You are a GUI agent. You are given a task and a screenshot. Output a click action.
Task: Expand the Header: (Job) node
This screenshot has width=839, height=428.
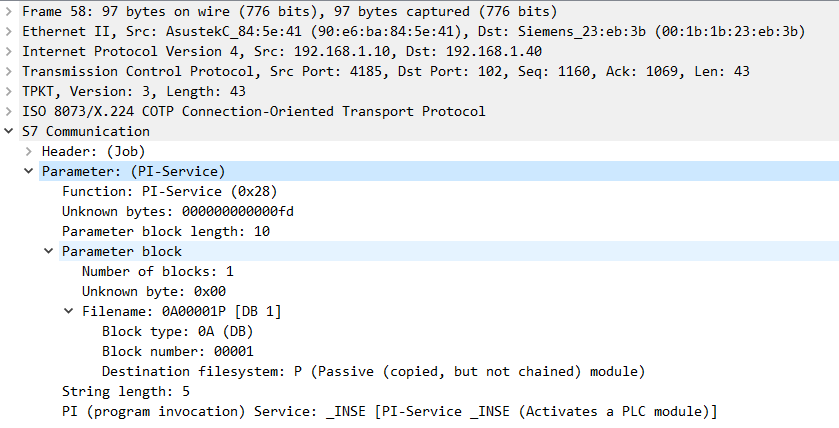coord(29,151)
